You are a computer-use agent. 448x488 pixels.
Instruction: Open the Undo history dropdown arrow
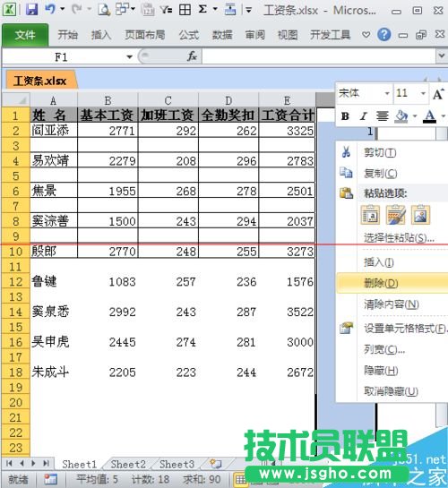tap(62, 9)
